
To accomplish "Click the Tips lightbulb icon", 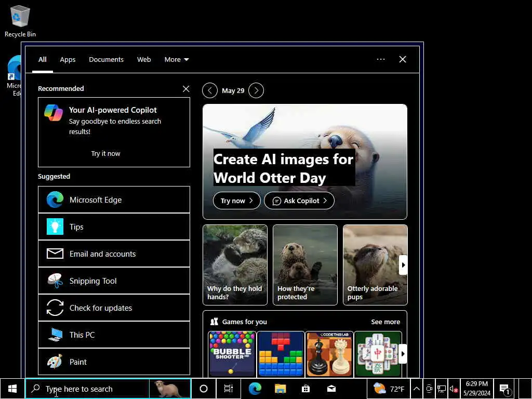I will 55,227.
